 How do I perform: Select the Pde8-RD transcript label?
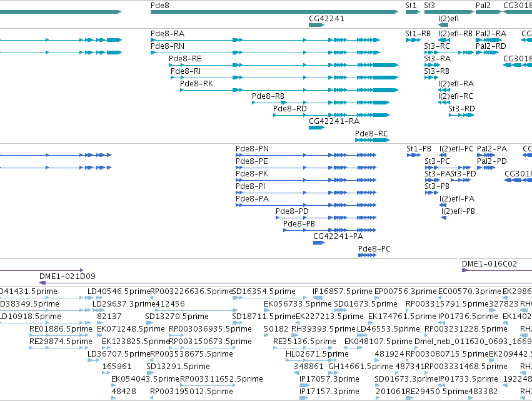point(290,109)
